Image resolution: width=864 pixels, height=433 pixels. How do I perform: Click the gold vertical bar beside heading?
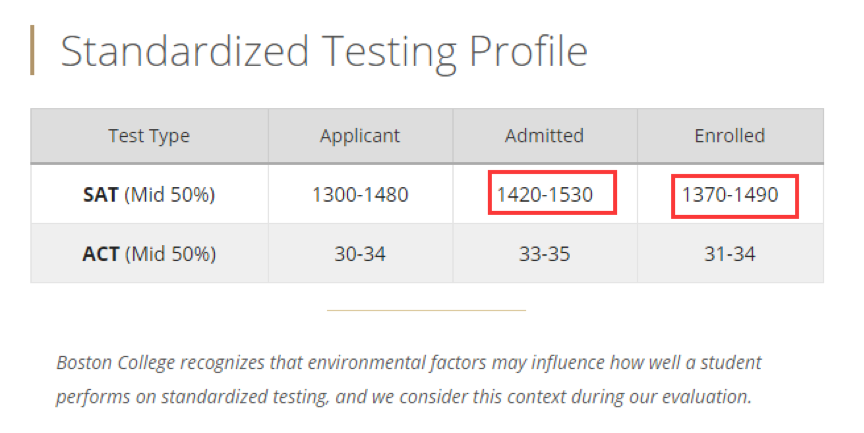click(x=32, y=50)
